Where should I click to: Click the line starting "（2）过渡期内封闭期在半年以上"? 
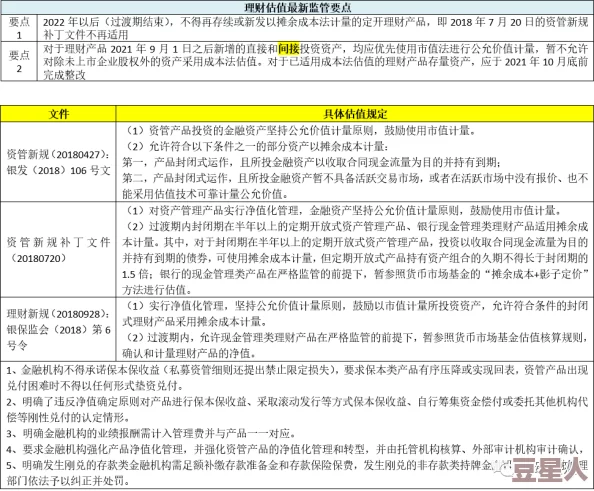(355, 227)
